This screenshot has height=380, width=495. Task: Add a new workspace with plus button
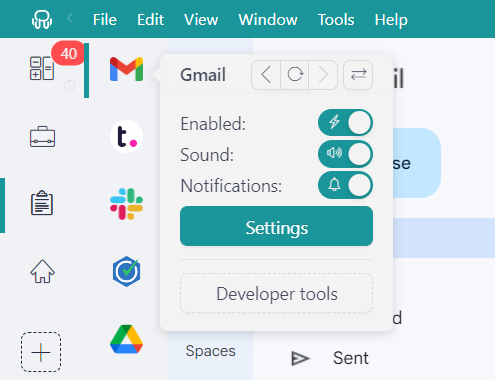41,352
